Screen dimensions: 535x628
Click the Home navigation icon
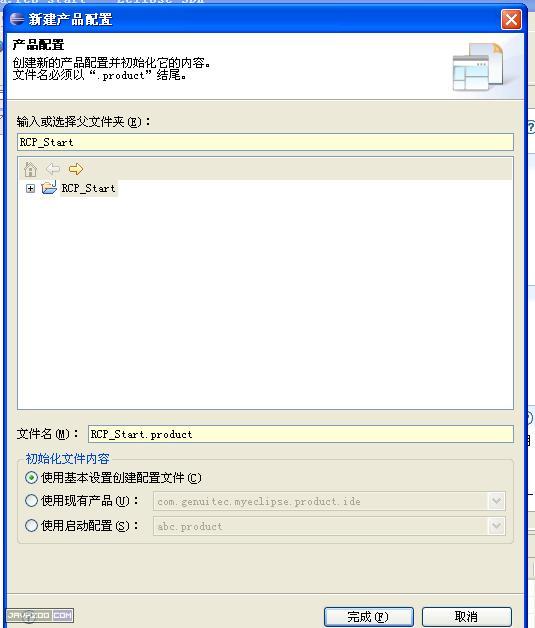tap(30, 169)
